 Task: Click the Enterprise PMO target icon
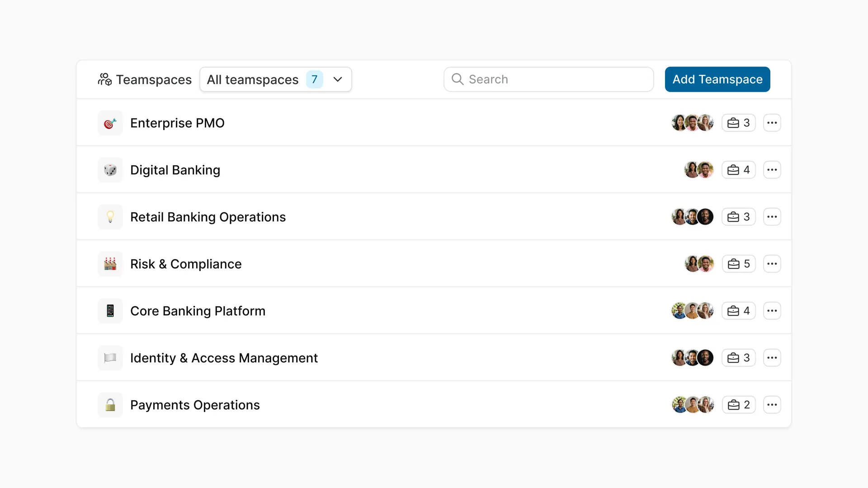click(x=110, y=123)
